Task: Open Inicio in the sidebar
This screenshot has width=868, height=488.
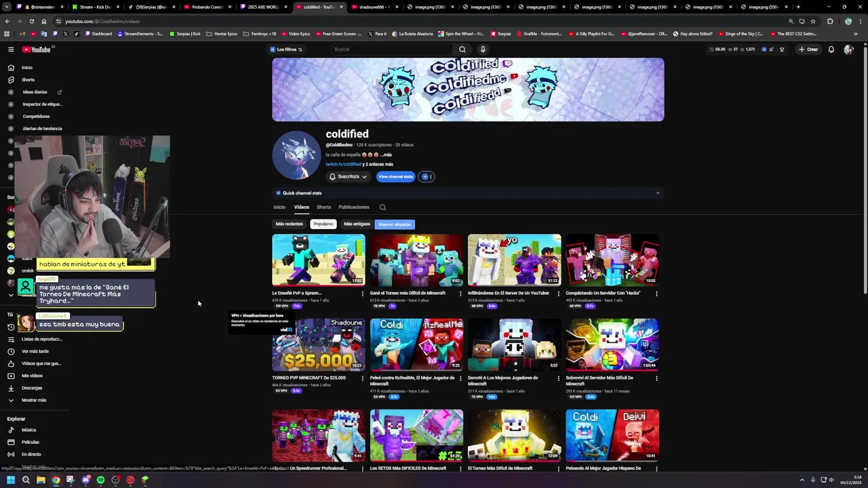Action: click(x=27, y=68)
